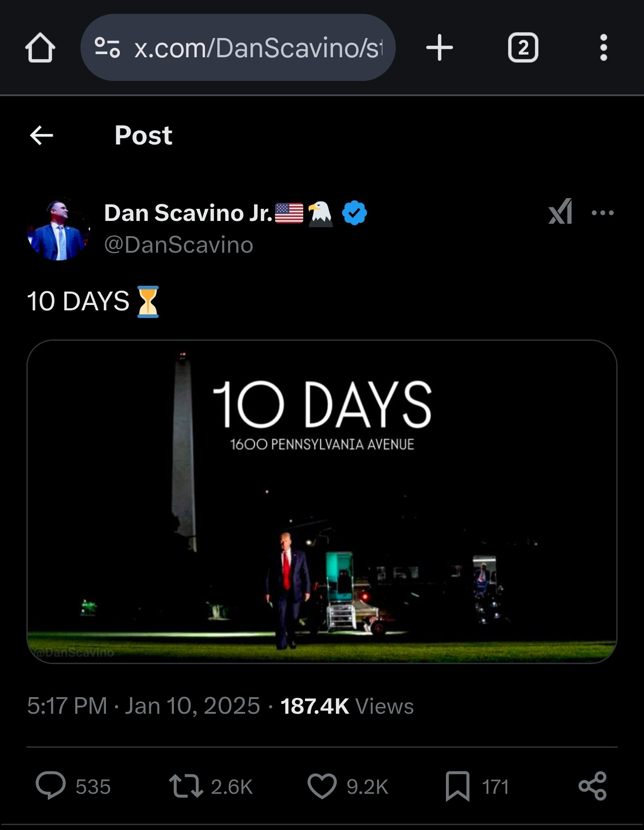The width and height of the screenshot is (644, 830).
Task: Tap the browser home icon
Action: [40, 48]
